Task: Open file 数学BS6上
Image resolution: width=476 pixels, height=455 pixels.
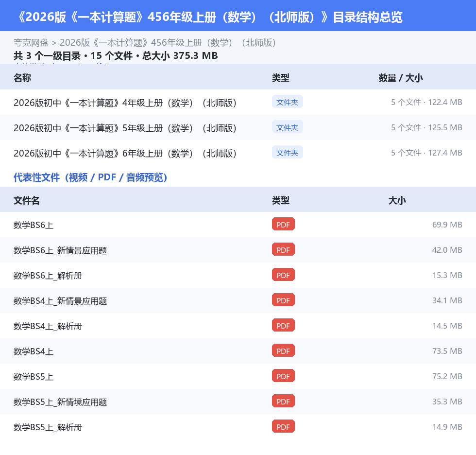Action: click(x=34, y=225)
